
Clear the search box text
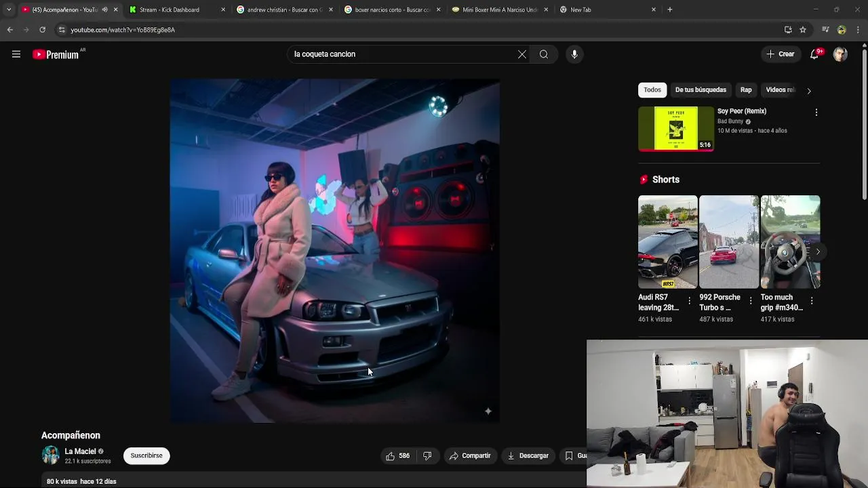pyautogui.click(x=522, y=54)
